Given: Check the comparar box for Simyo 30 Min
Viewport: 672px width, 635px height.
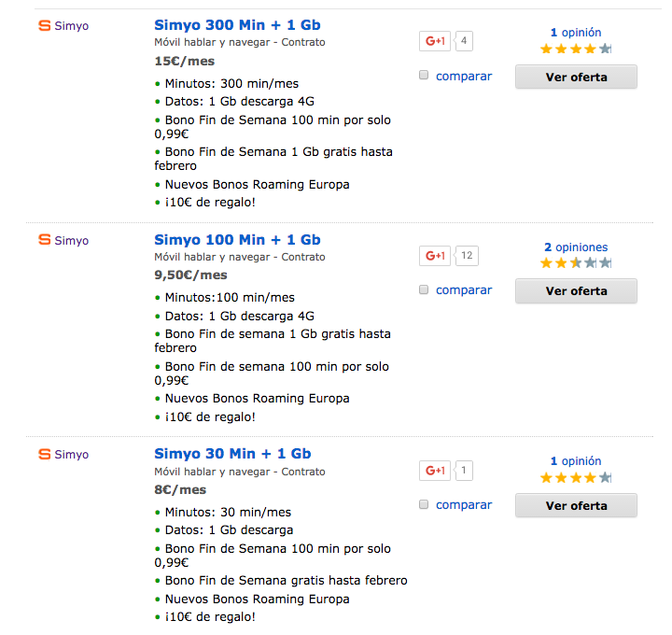Looking at the screenshot, I should pos(424,504).
